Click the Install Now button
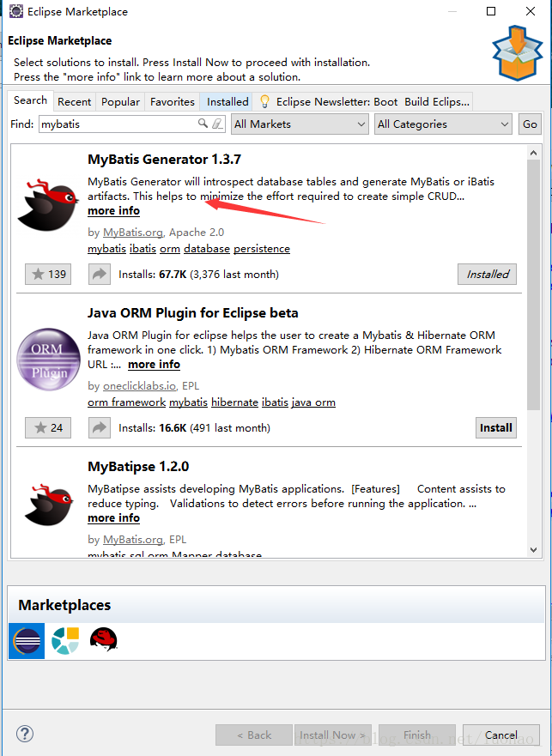 pos(332,735)
